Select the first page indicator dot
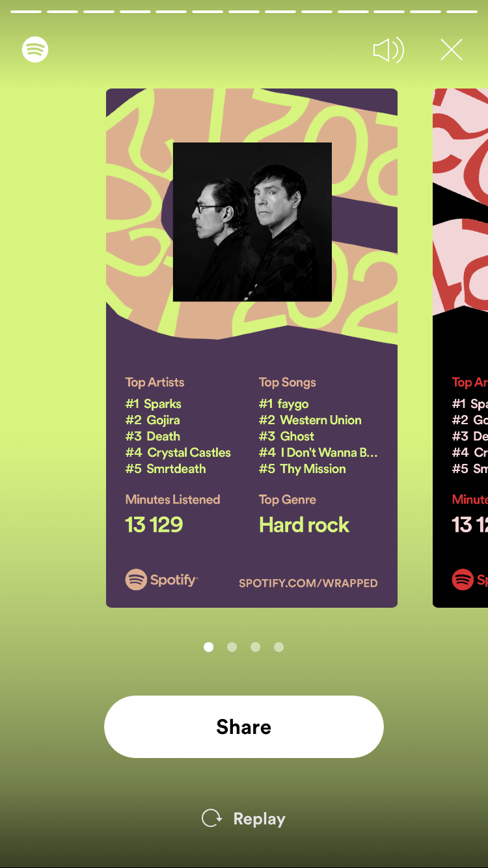 [x=208, y=647]
